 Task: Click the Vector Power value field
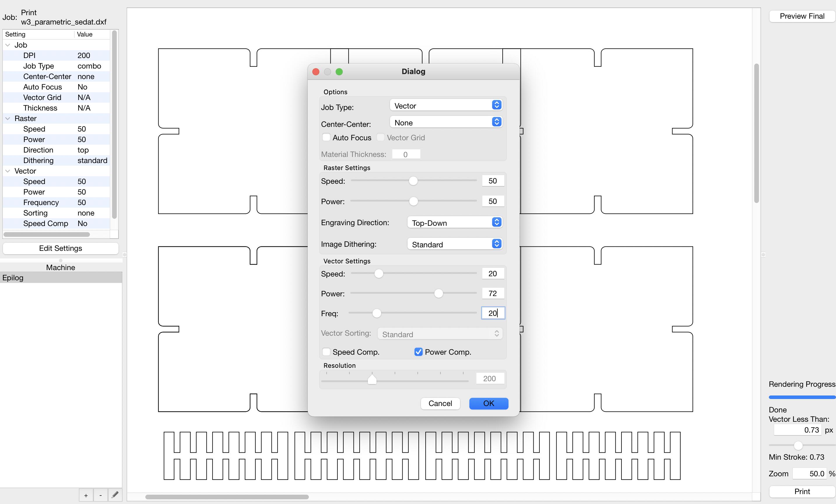point(493,293)
